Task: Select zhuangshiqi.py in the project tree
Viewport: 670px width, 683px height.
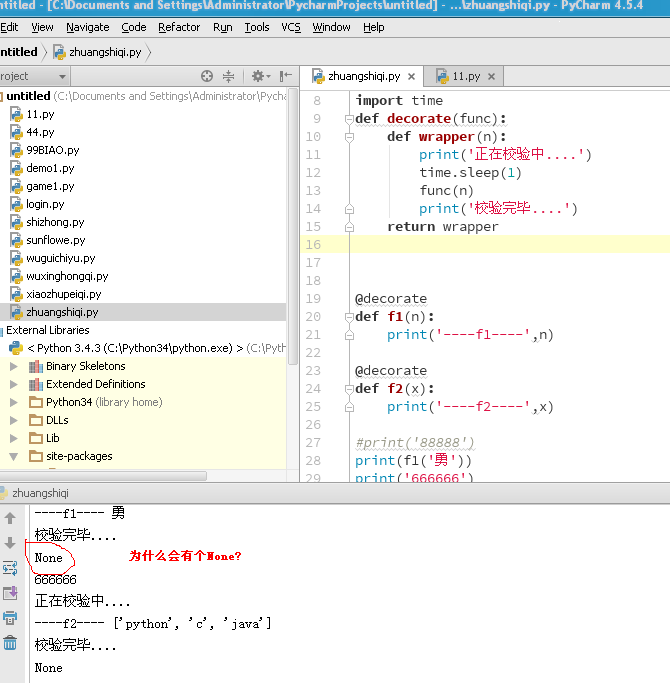Action: (x=62, y=312)
